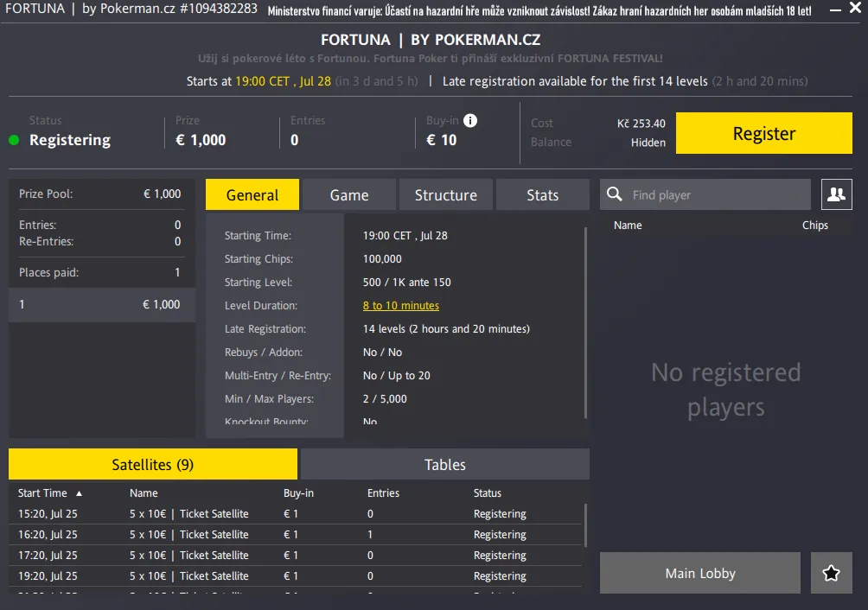Sort satellites by Entries column header
The width and height of the screenshot is (868, 610).
[383, 492]
